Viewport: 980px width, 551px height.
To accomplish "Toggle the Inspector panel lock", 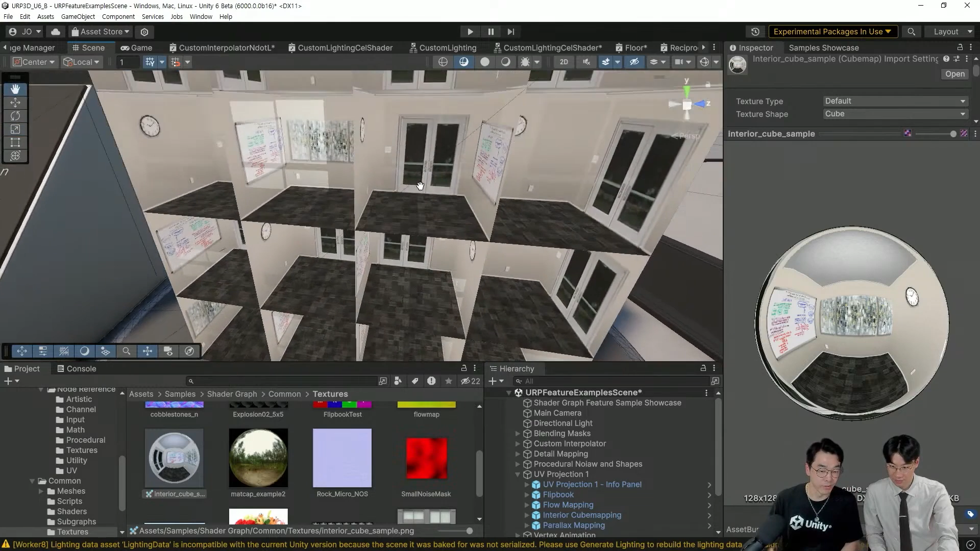I will tap(960, 47).
